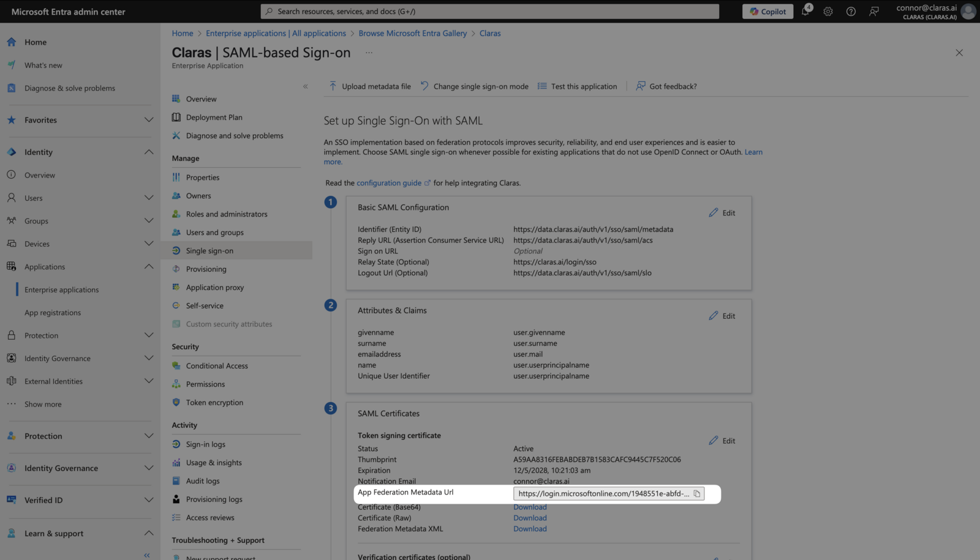Download Federation Metadata XML
This screenshot has height=560, width=980.
[530, 529]
